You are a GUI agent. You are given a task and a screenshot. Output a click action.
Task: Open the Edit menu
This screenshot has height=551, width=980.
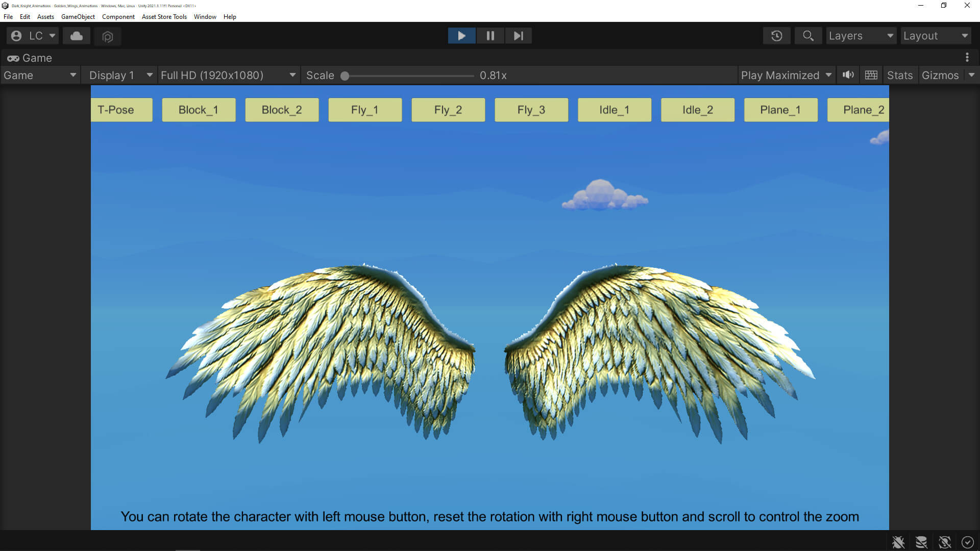[25, 16]
